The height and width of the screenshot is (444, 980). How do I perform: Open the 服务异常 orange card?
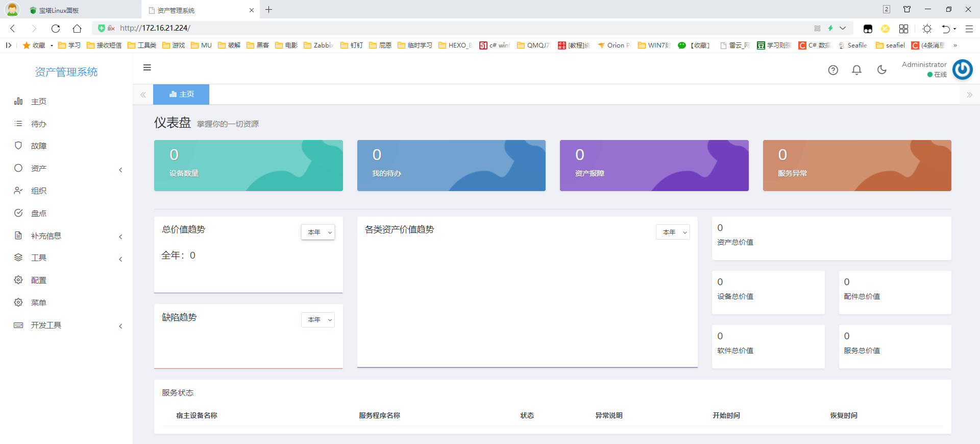coord(857,166)
